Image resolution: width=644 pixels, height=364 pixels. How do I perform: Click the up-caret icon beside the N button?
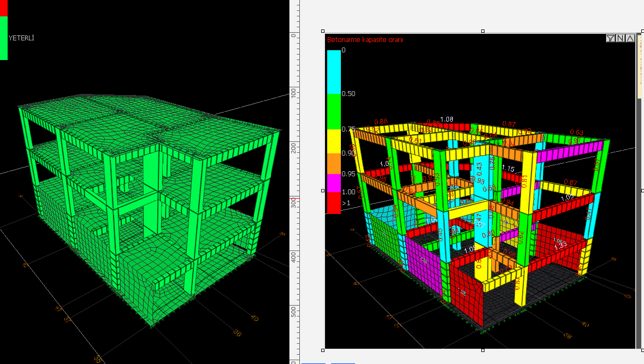coord(630,38)
